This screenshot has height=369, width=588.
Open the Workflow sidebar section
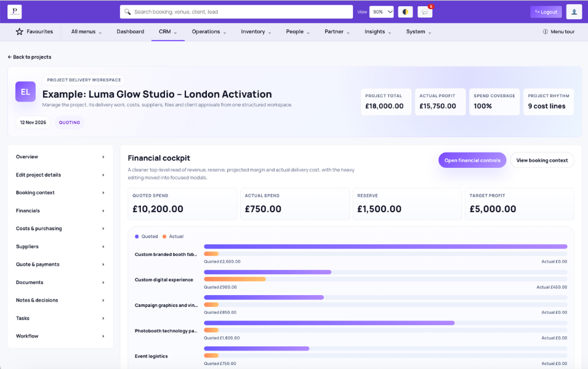[x=60, y=336]
